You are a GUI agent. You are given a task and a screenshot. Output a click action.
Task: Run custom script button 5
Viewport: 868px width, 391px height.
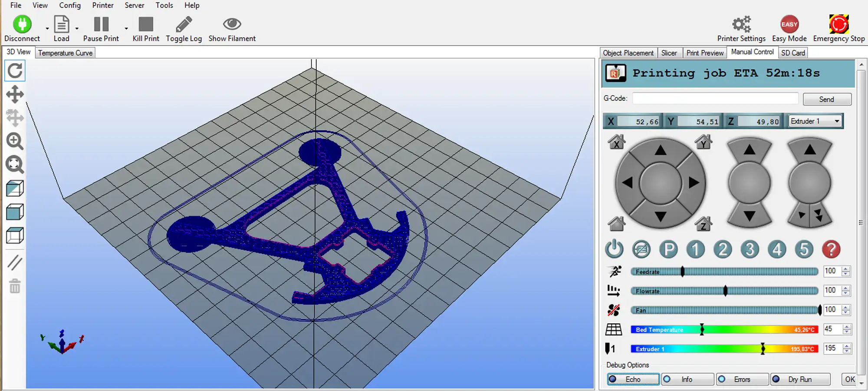(x=804, y=249)
